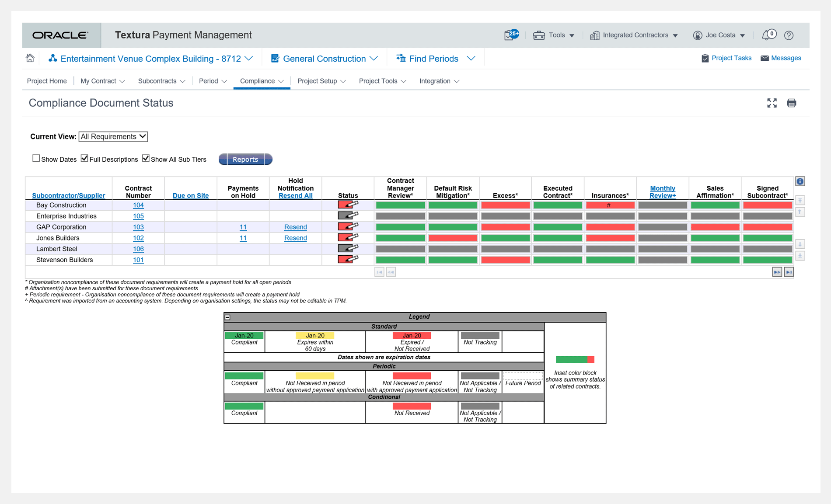Open the Project Tools menu
The width and height of the screenshot is (831, 504).
[x=383, y=81]
